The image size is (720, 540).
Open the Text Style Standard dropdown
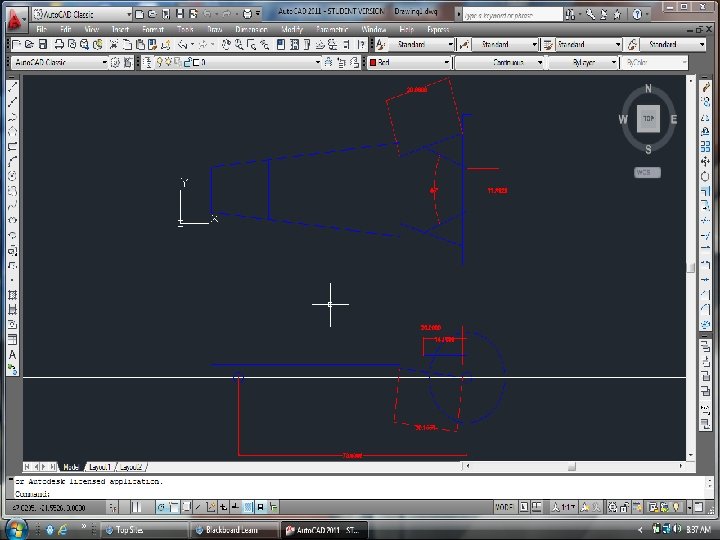[421, 45]
